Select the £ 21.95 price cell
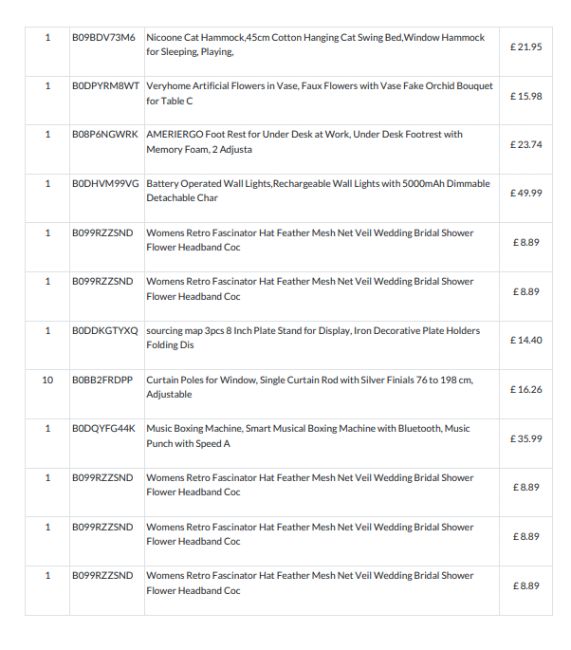Image resolution: width=571 pixels, height=650 pixels. 526,47
